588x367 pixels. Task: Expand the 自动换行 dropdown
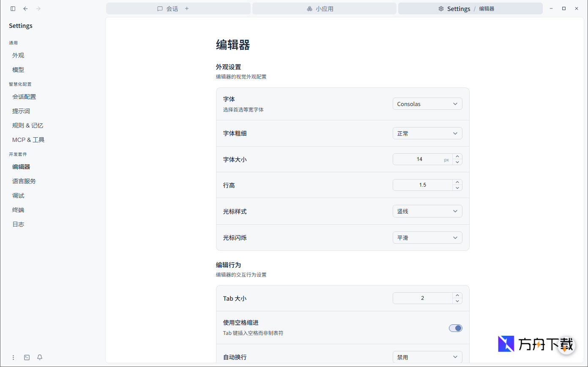click(x=427, y=357)
